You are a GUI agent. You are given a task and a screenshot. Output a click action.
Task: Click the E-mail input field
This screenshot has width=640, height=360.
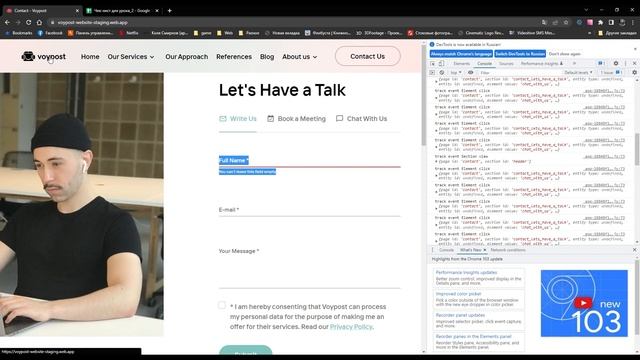[309, 210]
